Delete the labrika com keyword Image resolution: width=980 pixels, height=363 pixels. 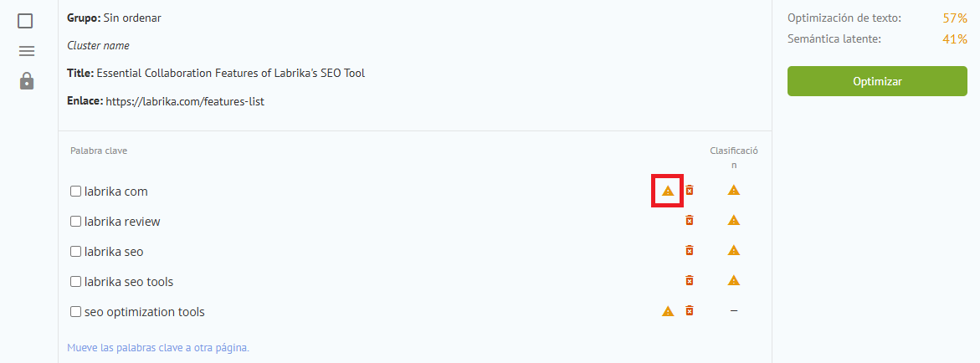click(x=690, y=190)
